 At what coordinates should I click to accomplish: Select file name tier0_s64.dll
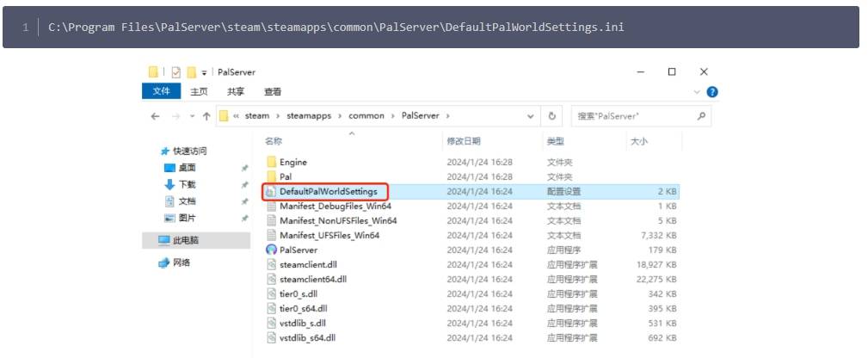pyautogui.click(x=304, y=308)
